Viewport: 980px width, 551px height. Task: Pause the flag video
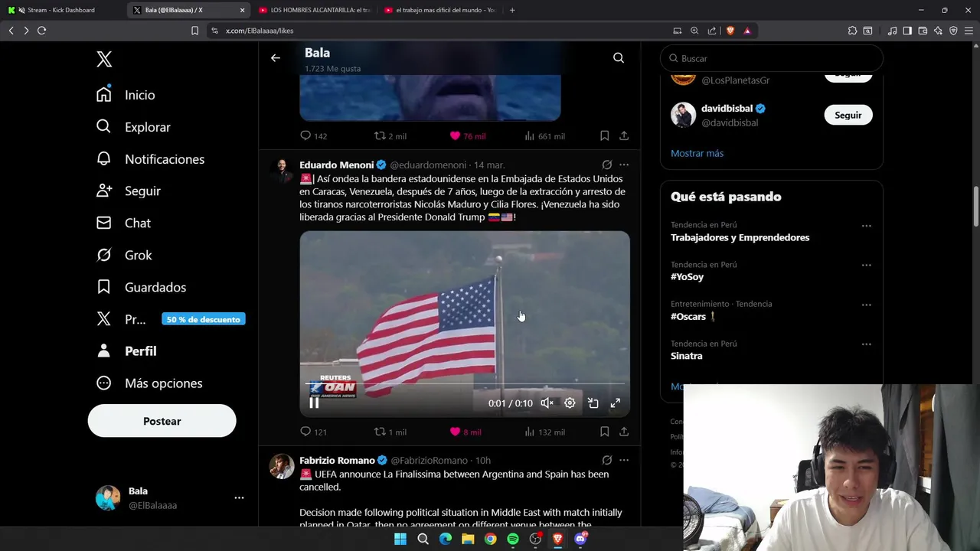[314, 403]
